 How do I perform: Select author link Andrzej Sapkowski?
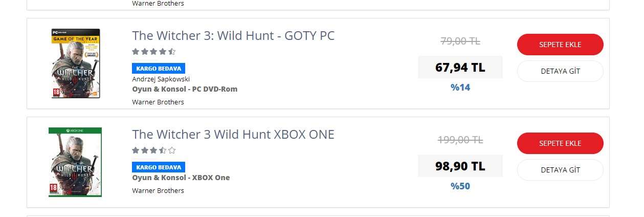pos(161,79)
